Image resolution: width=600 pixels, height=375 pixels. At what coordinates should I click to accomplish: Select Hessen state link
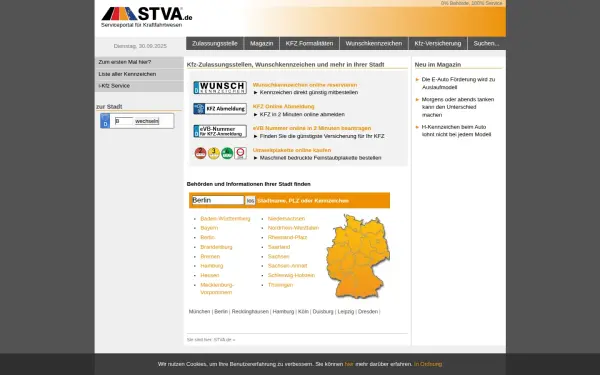tap(210, 276)
